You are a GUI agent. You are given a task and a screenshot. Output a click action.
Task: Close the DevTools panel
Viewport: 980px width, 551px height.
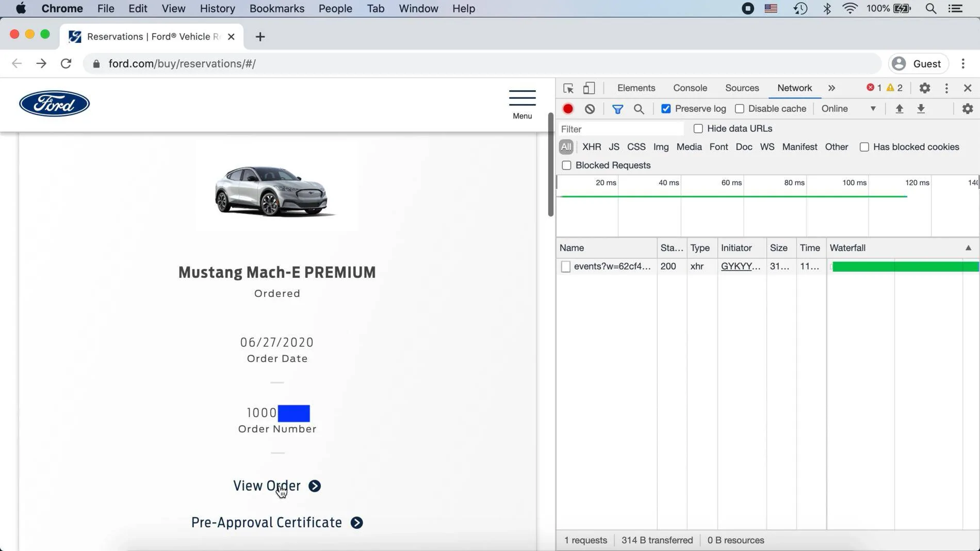click(968, 88)
